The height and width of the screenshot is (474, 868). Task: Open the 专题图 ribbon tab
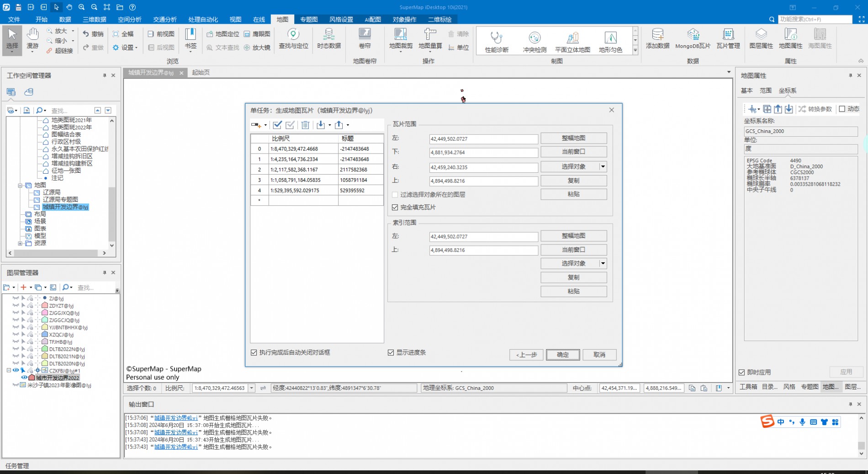pos(309,19)
